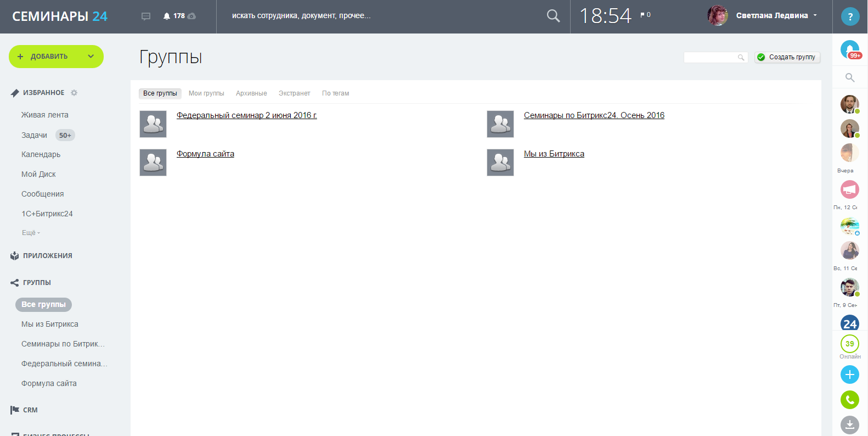The image size is (868, 436).
Task: Show the 39 online users counter
Action: pyautogui.click(x=849, y=344)
